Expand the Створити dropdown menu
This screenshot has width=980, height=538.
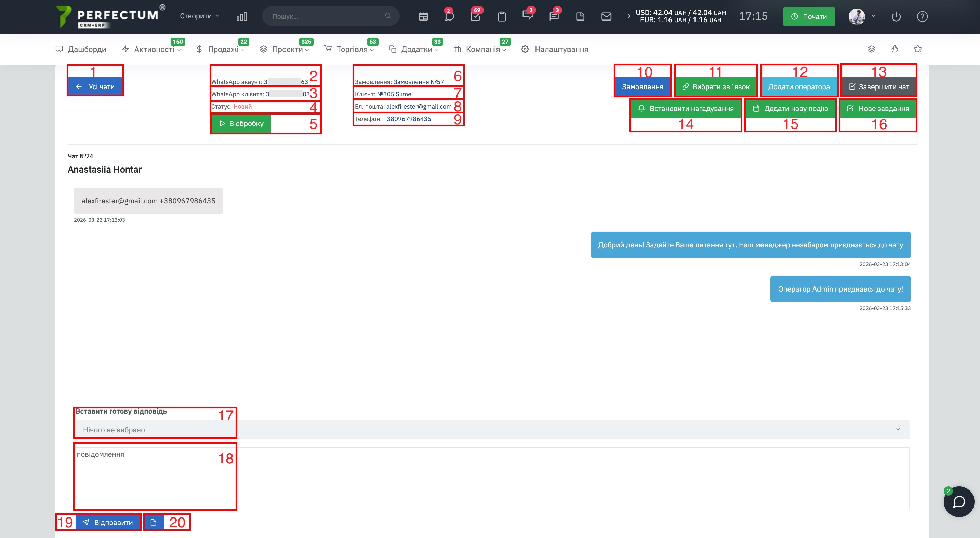(x=199, y=16)
